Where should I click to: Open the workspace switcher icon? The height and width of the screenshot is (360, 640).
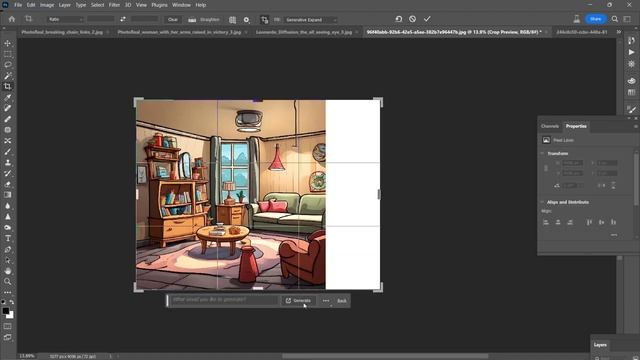point(628,19)
